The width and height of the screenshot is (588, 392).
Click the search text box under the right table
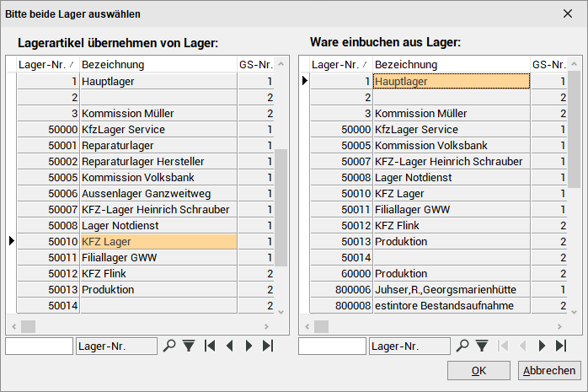(332, 346)
